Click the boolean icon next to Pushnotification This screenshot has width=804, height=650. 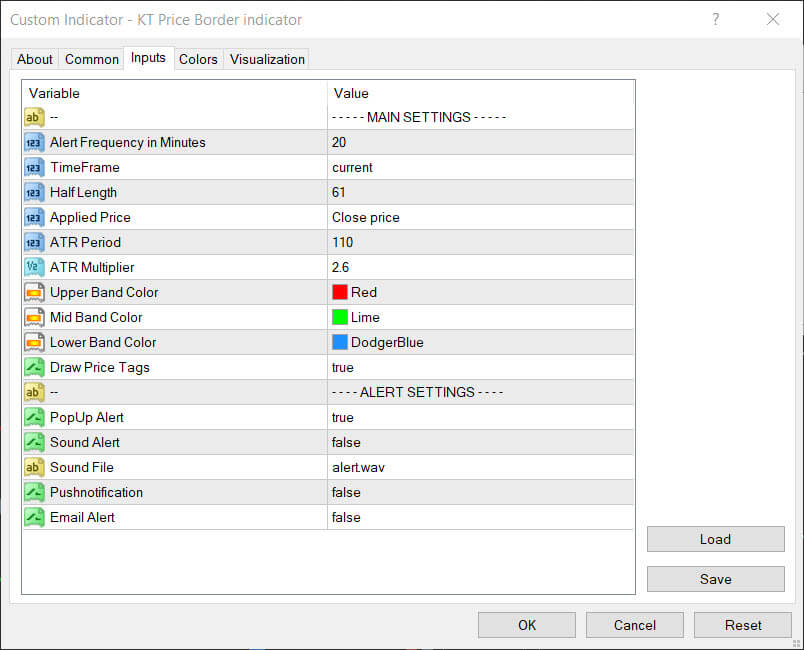34,493
